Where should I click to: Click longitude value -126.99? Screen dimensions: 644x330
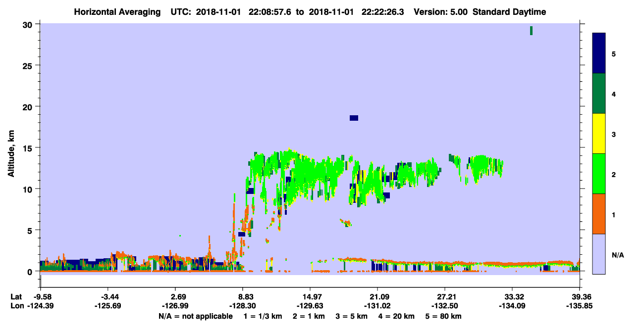[175, 306]
